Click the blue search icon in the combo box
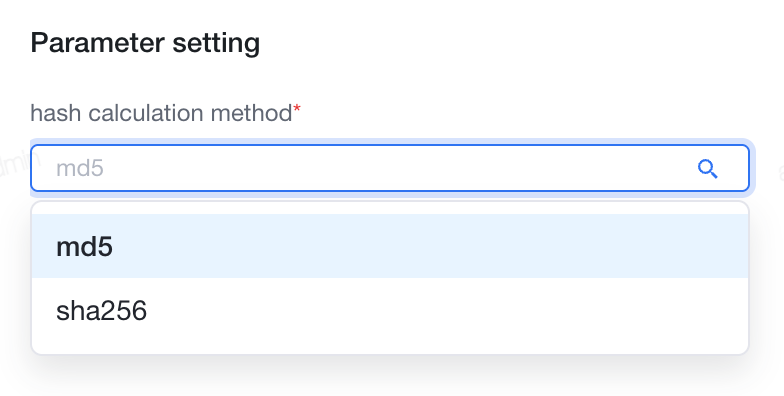Screen dimensions: 784x396 [x=708, y=169]
